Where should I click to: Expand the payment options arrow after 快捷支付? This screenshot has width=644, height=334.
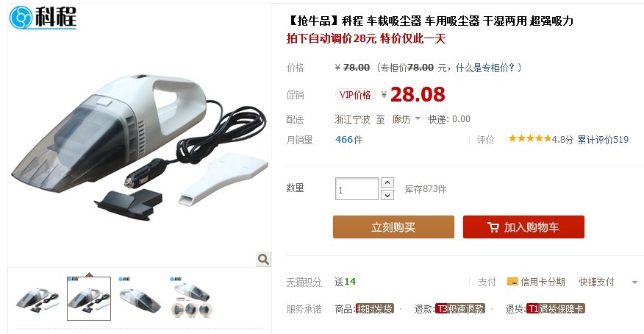coord(634,283)
